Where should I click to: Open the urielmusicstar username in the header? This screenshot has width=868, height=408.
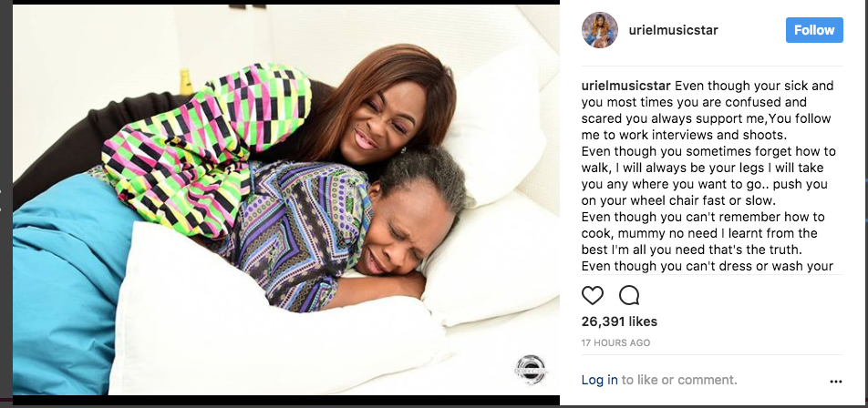673,30
